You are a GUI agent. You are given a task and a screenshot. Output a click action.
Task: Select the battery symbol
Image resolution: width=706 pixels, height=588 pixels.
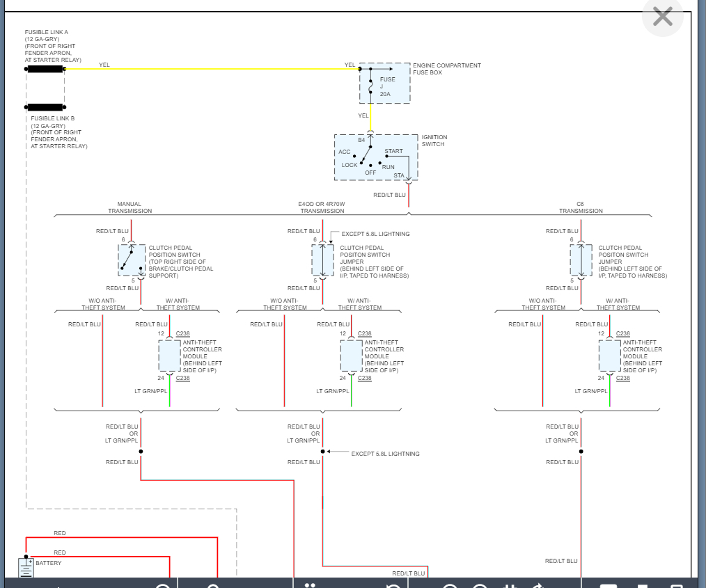pyautogui.click(x=26, y=568)
